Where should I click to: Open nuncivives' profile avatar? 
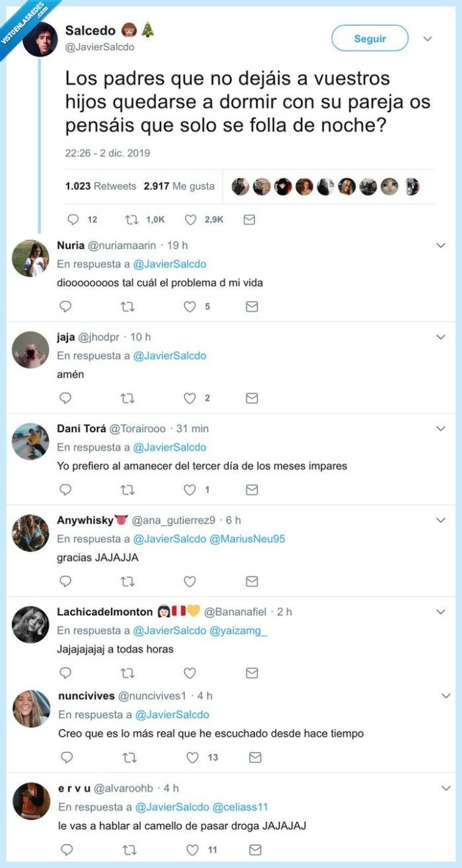pos(31,709)
